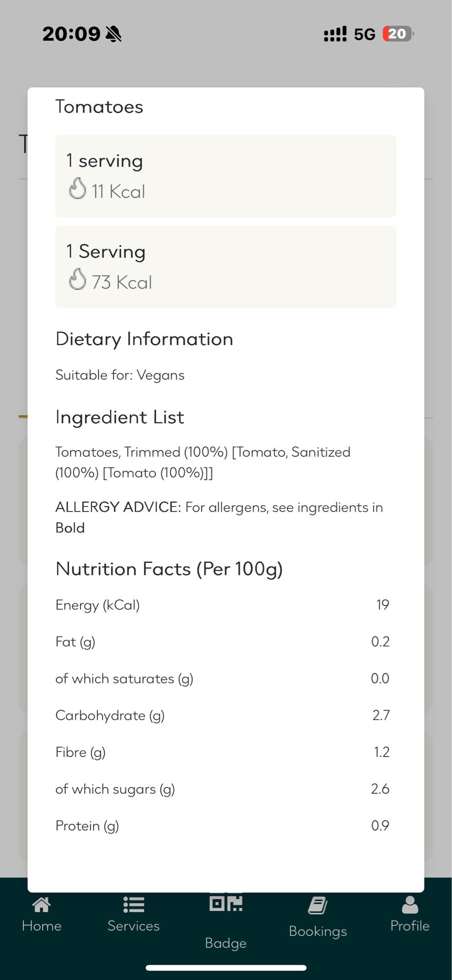Tap the "Suitable for: Vegans" text
Viewport: 452px width, 980px height.
[120, 375]
